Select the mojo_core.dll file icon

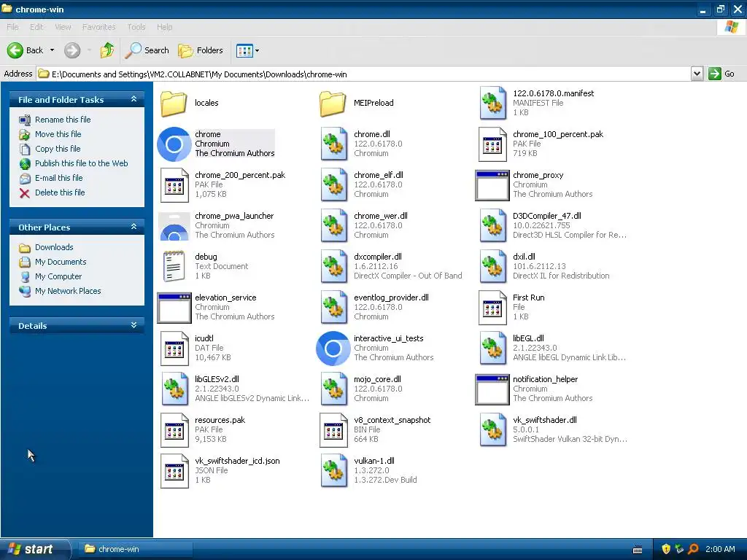click(333, 389)
